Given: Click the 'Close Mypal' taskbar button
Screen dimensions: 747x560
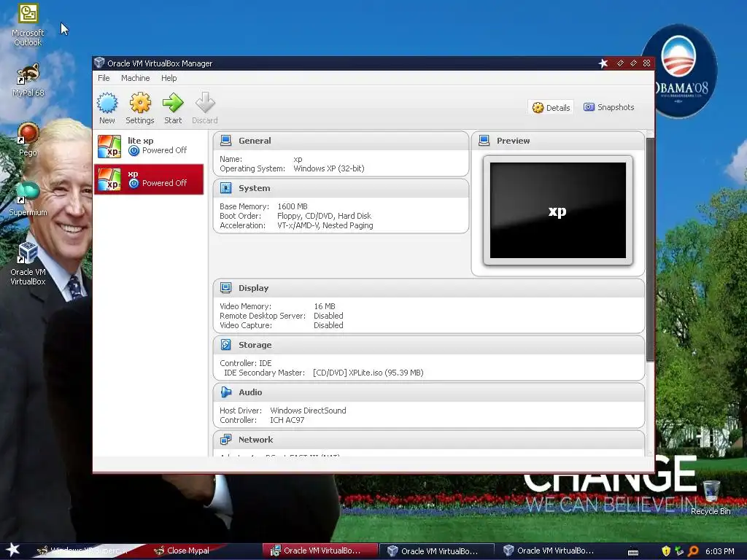Looking at the screenshot, I should tap(188, 551).
